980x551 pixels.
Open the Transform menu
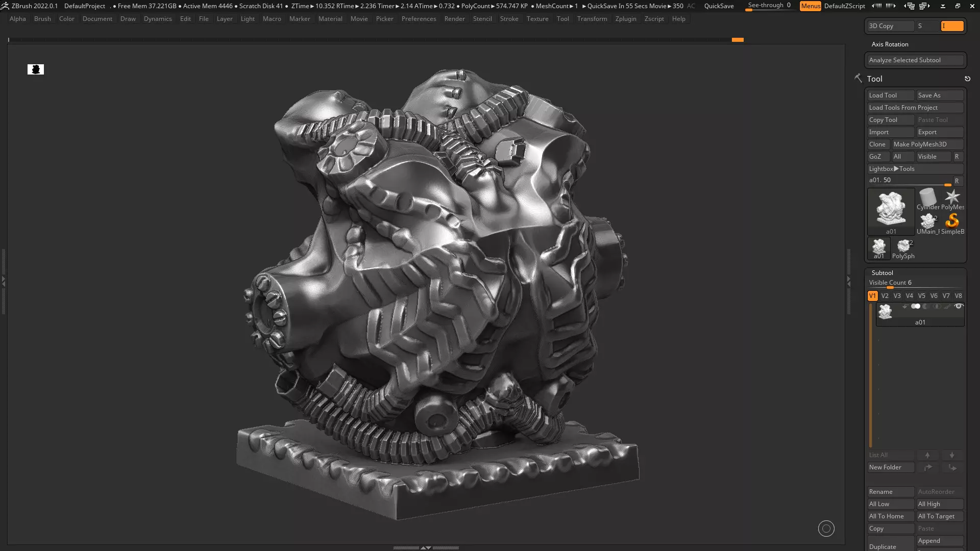tap(592, 19)
